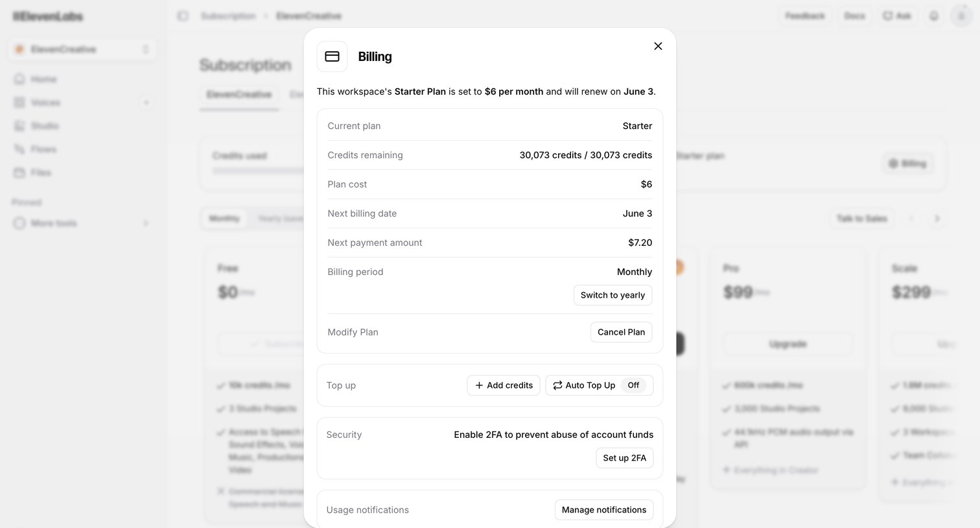
Task: Click the Next payment amount label
Action: pos(375,243)
